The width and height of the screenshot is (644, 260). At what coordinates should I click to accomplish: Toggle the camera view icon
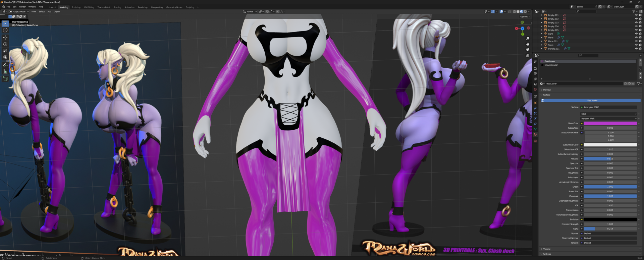[x=528, y=50]
